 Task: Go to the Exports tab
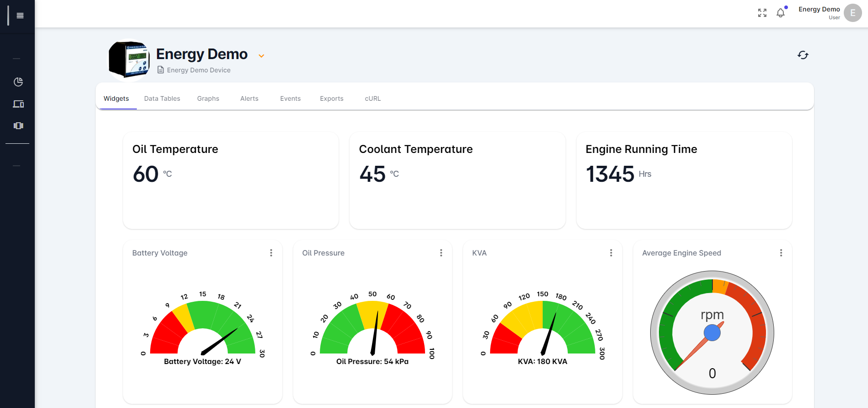point(332,98)
